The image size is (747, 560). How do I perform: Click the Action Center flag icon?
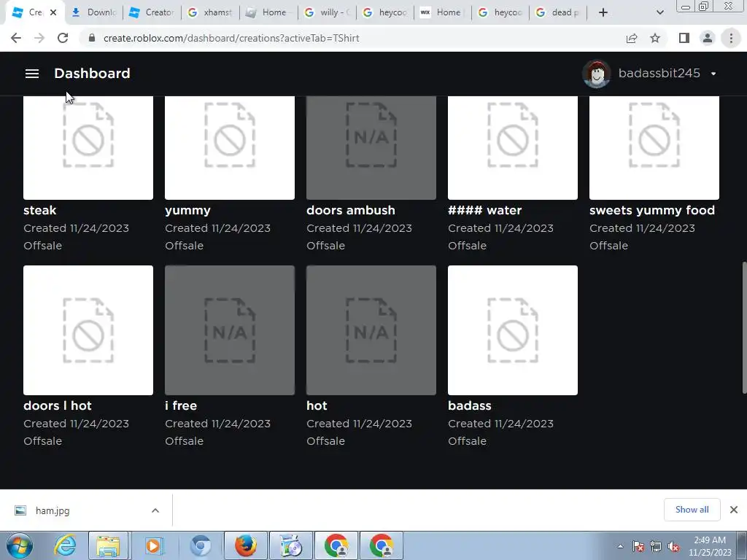(x=638, y=546)
